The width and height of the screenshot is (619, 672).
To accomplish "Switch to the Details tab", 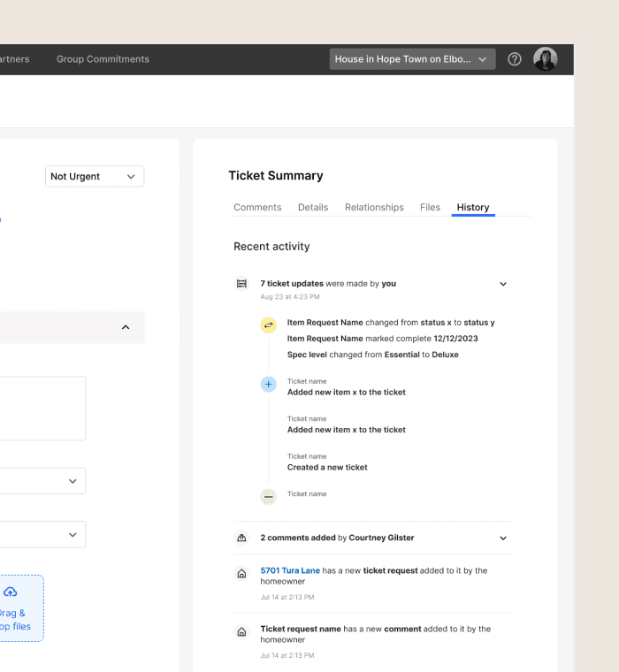I will (x=313, y=208).
